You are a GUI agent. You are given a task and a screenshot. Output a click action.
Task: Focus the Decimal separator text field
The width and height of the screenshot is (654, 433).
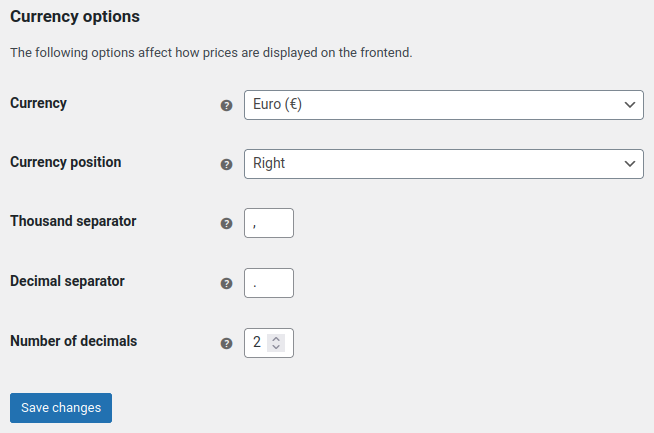(x=269, y=283)
